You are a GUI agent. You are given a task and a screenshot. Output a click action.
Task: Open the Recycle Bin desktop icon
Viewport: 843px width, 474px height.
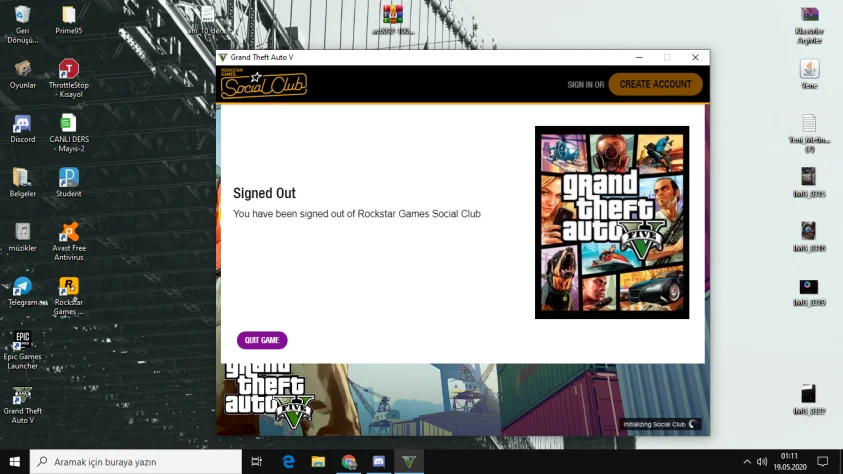tap(23, 24)
